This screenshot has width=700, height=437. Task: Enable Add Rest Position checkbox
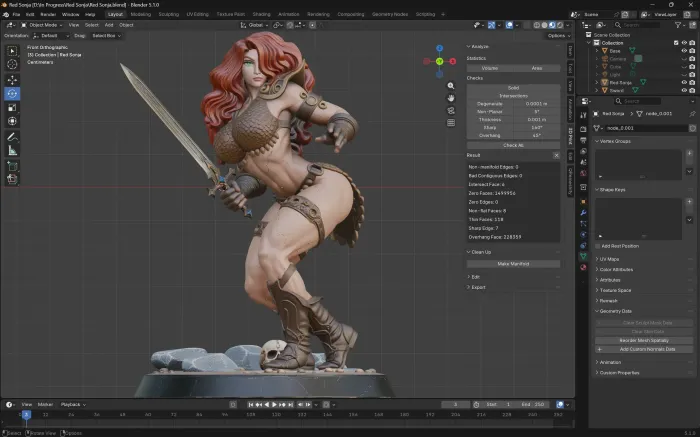click(x=598, y=246)
